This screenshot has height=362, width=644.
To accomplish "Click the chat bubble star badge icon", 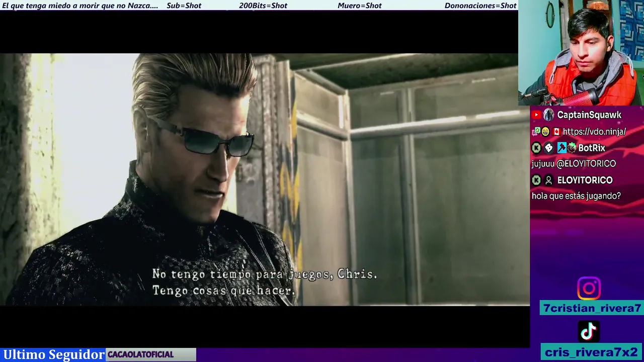I will 536,132.
